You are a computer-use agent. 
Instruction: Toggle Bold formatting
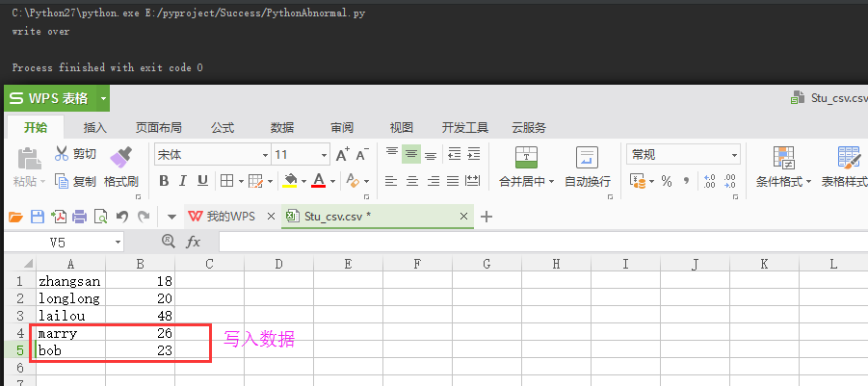point(164,181)
